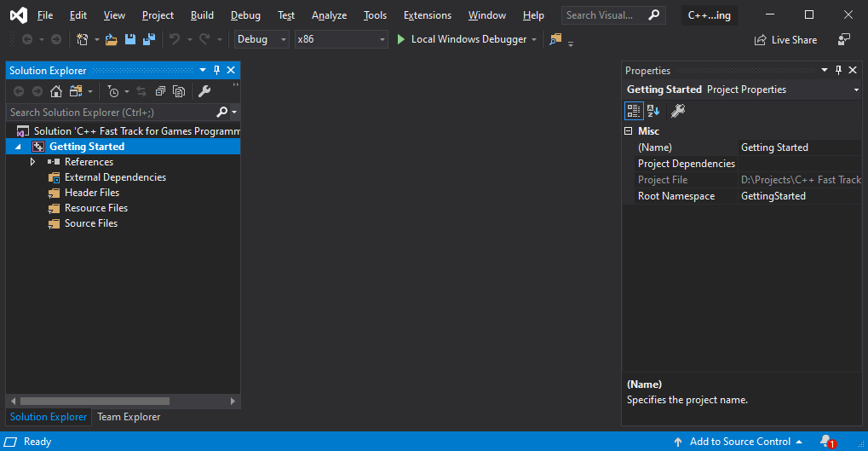Open the Analyze menu
This screenshot has width=868, height=451.
(x=329, y=15)
